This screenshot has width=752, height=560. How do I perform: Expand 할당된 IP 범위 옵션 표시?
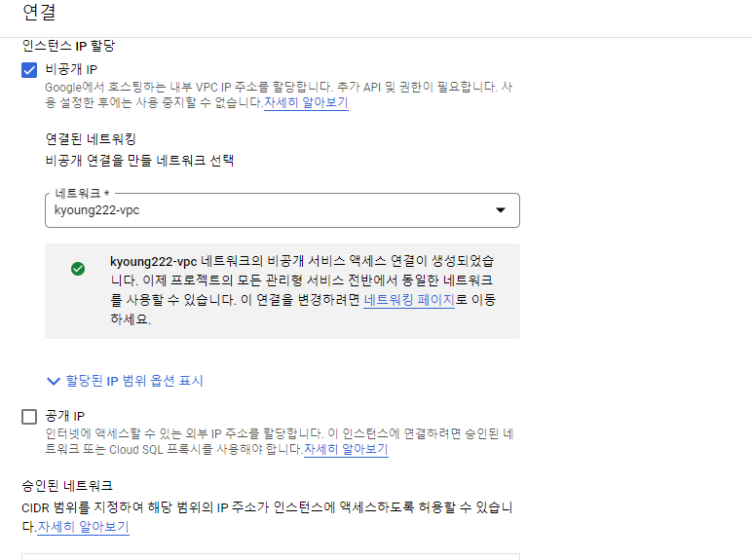click(126, 381)
